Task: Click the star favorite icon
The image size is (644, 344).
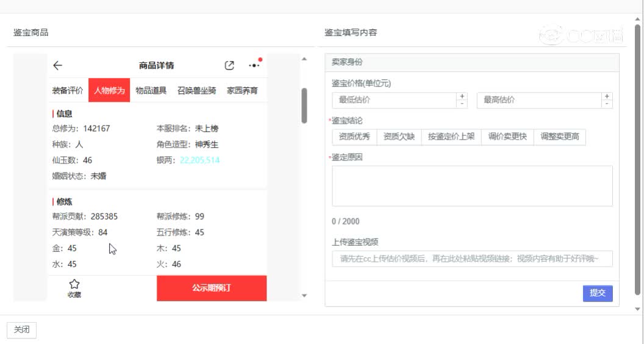Action: tap(74, 284)
